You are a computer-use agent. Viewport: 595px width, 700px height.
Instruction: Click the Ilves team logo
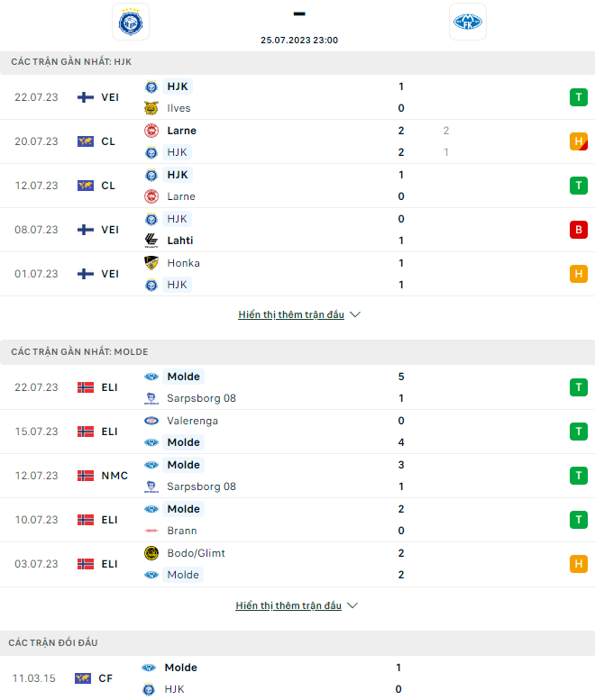pyautogui.click(x=151, y=108)
